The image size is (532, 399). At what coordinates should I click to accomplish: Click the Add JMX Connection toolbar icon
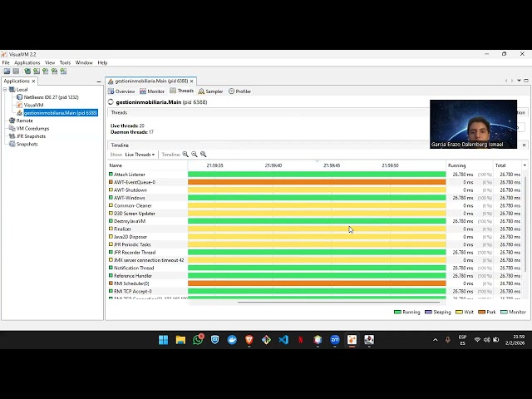(37, 71)
